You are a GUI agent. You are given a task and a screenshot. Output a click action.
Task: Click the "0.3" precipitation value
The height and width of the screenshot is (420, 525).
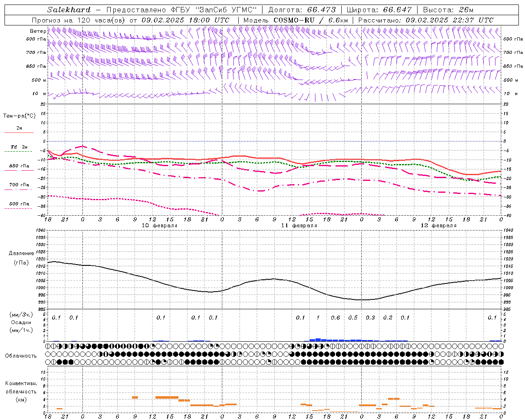(370, 317)
